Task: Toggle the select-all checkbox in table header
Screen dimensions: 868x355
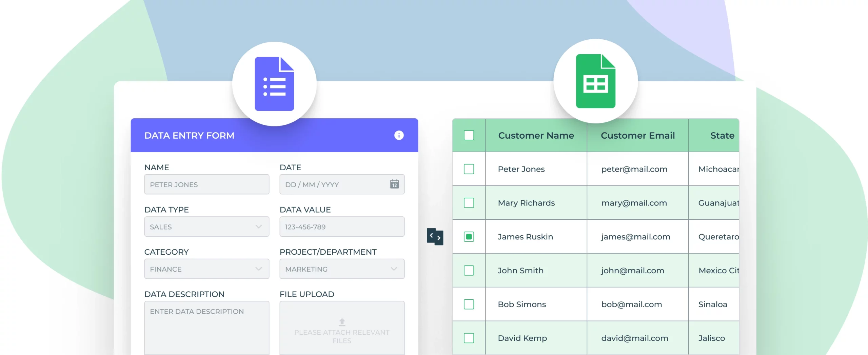Action: tap(469, 135)
